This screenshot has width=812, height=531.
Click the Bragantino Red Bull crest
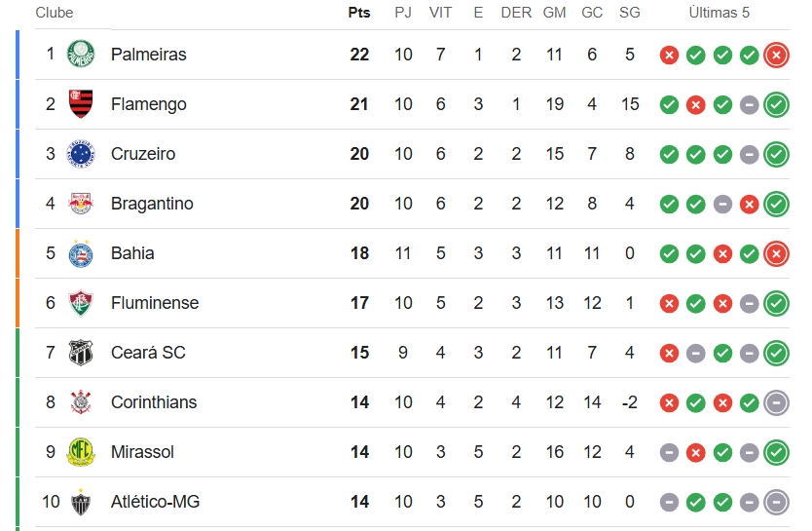click(x=81, y=204)
